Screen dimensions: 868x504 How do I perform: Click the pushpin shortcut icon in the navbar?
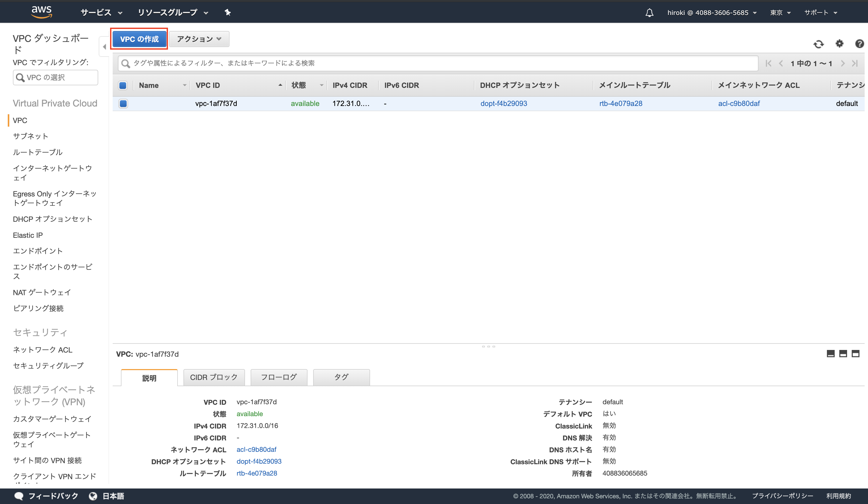(x=227, y=12)
